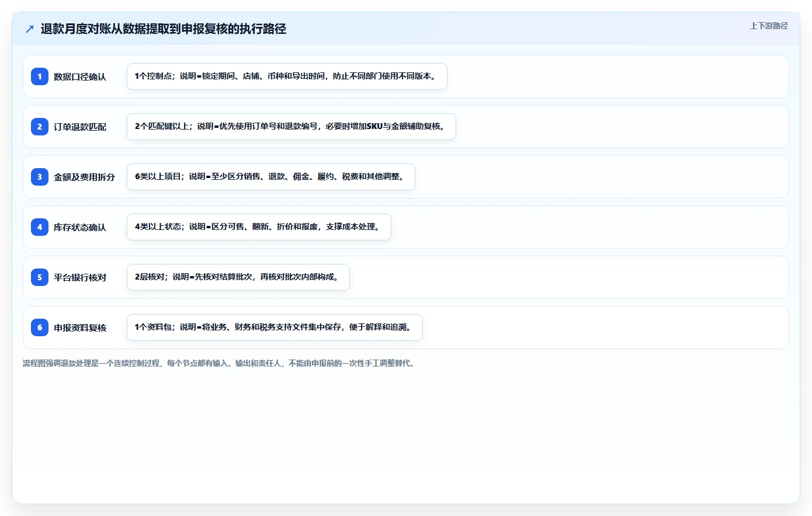812x516 pixels.
Task: Select step label 库存状态确认
Action: click(x=80, y=227)
